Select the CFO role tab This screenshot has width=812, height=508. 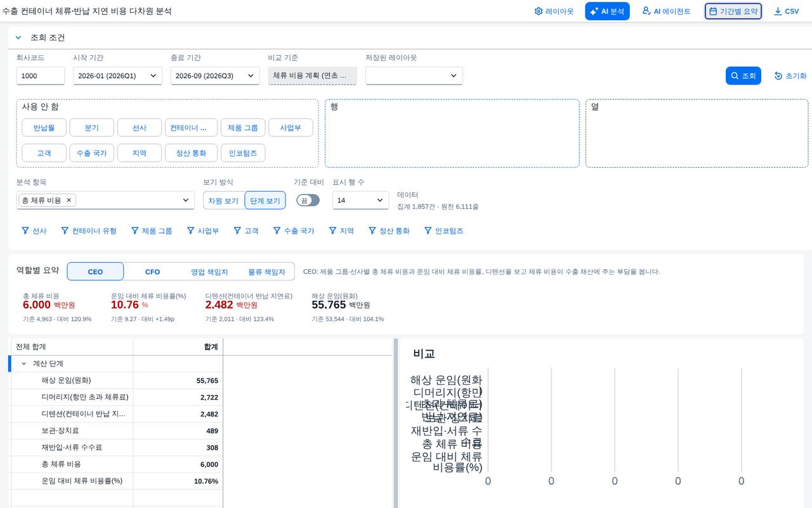tap(152, 272)
